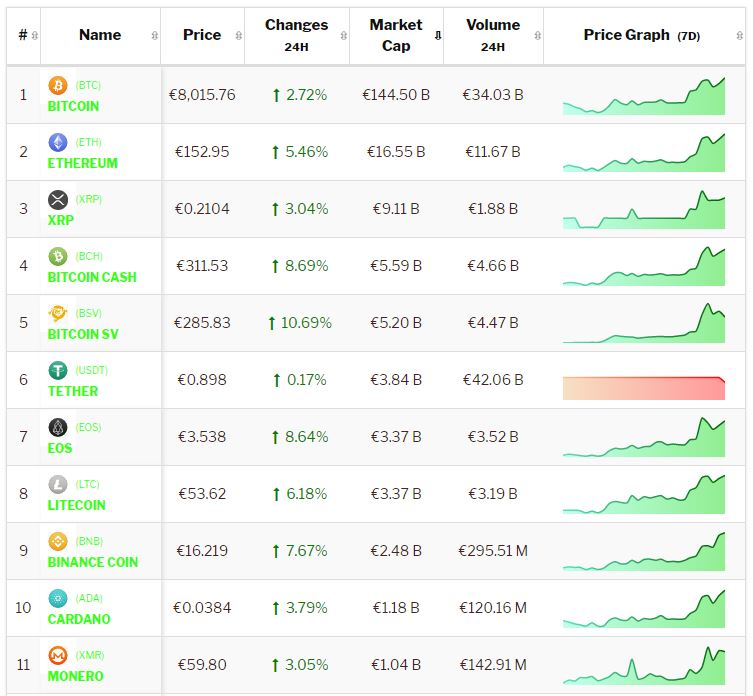
Task: Click Bitcoin's green 7-day price graph
Action: tap(643, 97)
